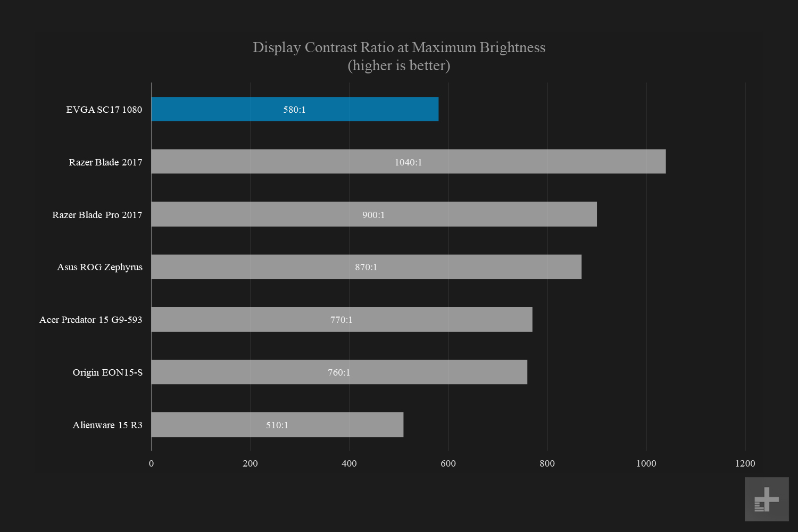The image size is (798, 532).
Task: Click the '870:1' value label
Action: click(x=367, y=267)
